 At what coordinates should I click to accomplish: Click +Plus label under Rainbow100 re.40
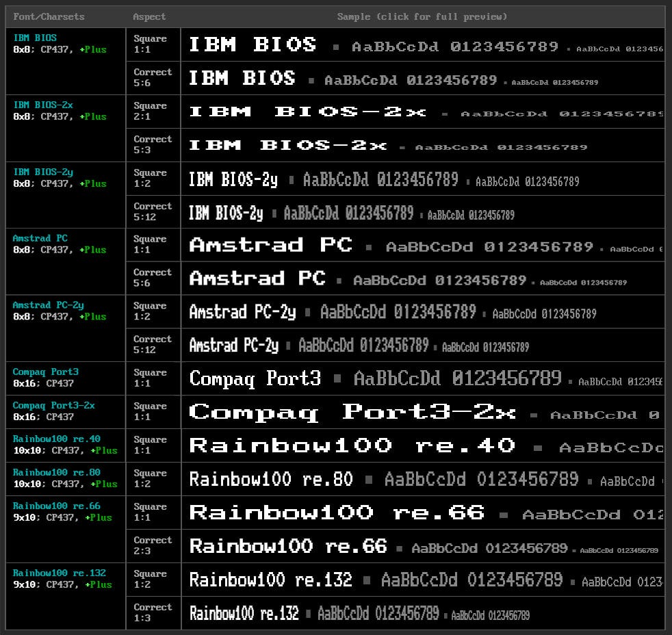tap(104, 450)
